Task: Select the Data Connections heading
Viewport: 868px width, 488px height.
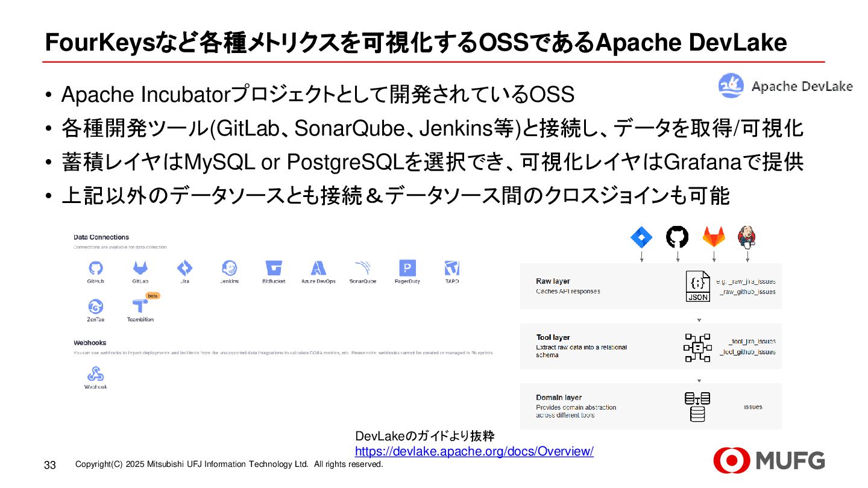Action: [101, 237]
